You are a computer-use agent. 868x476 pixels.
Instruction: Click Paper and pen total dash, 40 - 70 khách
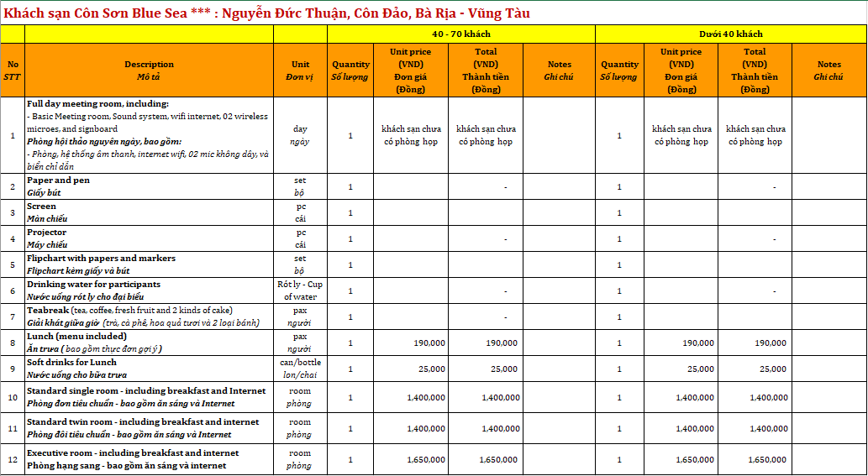coord(486,187)
